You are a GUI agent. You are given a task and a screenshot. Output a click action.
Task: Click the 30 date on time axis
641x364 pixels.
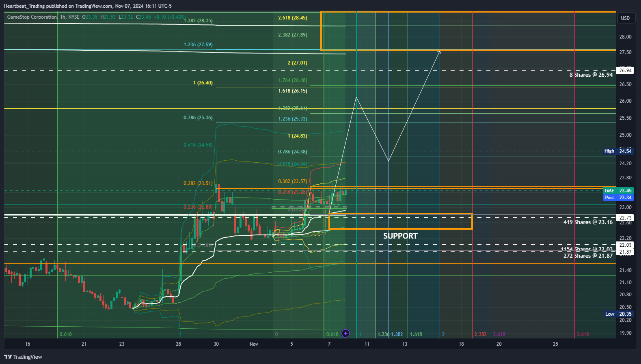click(216, 344)
